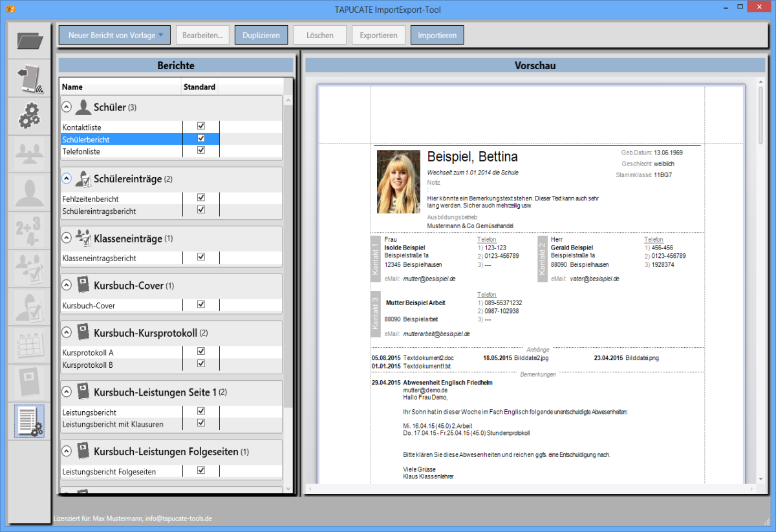Click the student photo of Bettina Beispiel
The height and width of the screenshot is (532, 776).
[399, 182]
